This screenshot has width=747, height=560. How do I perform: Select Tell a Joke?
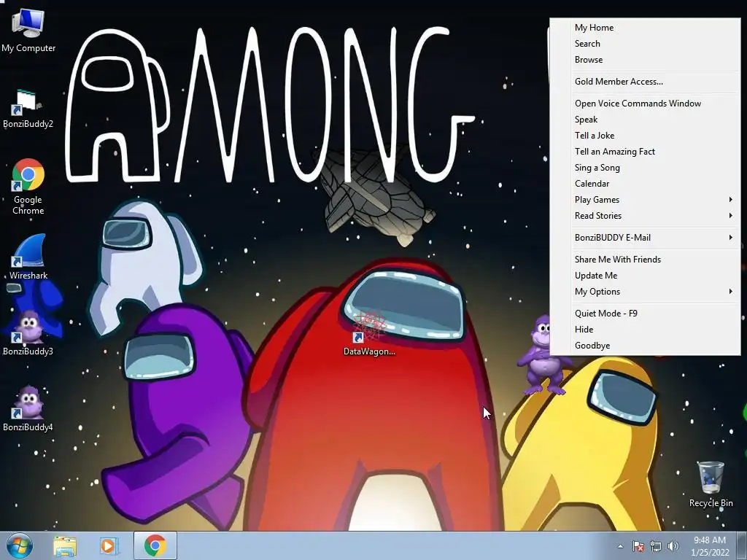[645, 135]
